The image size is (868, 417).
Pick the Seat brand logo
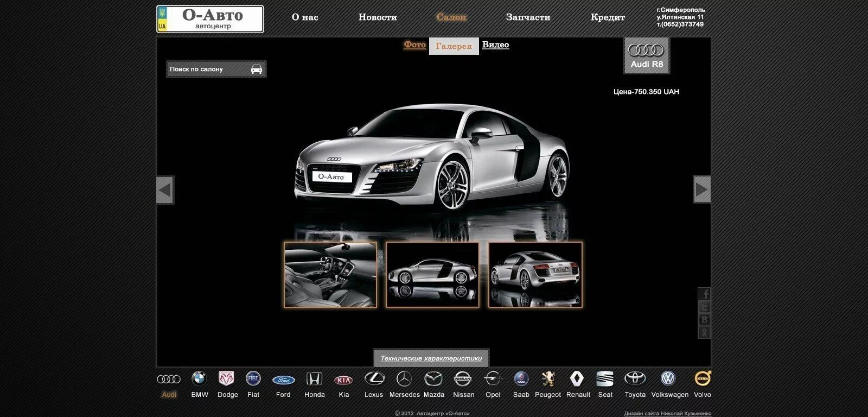[x=605, y=378]
